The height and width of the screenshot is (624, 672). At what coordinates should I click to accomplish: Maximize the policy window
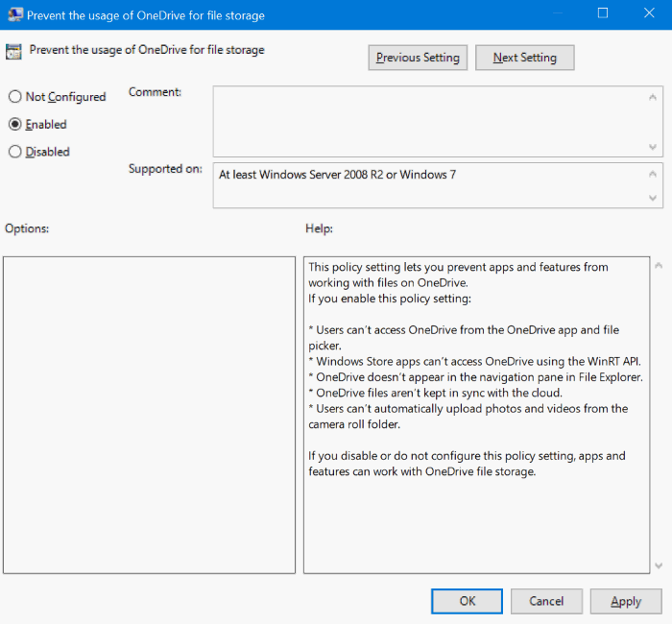point(603,13)
